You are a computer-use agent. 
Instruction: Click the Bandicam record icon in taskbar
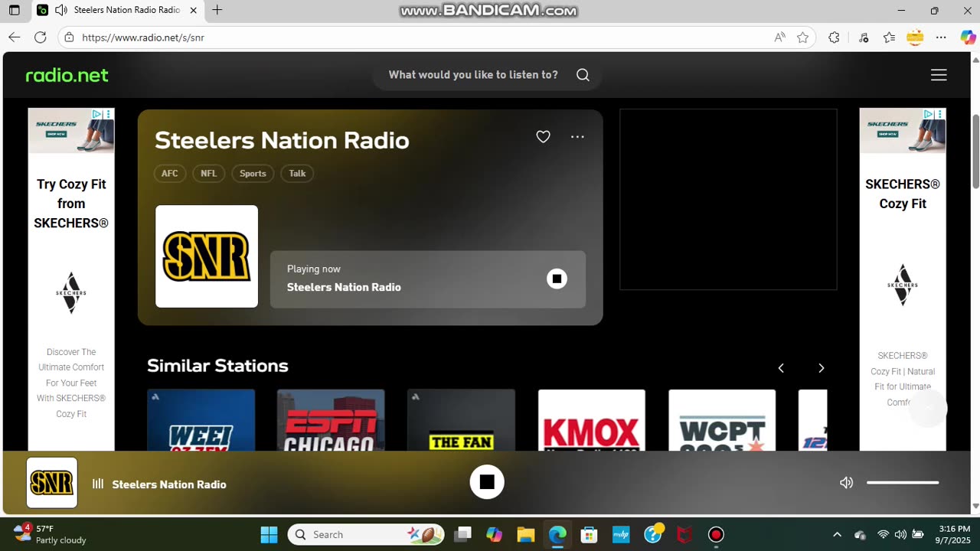(x=716, y=534)
